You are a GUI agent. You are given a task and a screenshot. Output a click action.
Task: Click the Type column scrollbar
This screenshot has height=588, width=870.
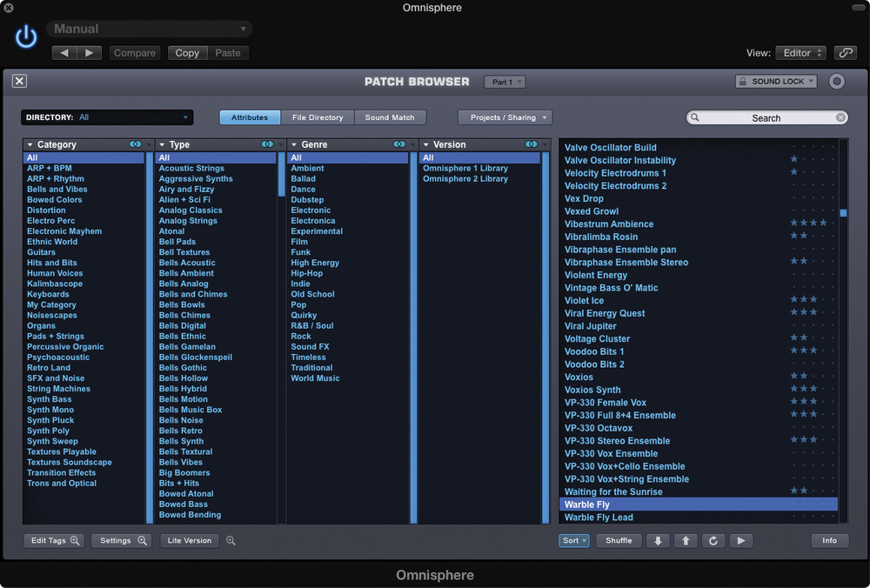[x=281, y=174]
